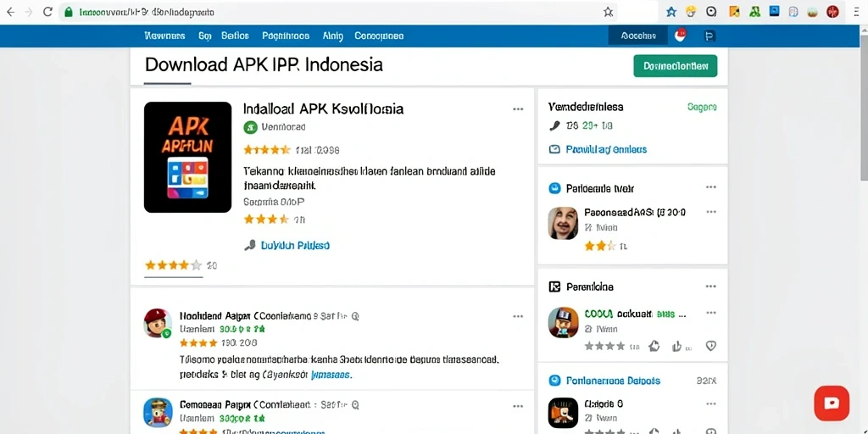Click the pale rounded extension icon

tap(793, 12)
